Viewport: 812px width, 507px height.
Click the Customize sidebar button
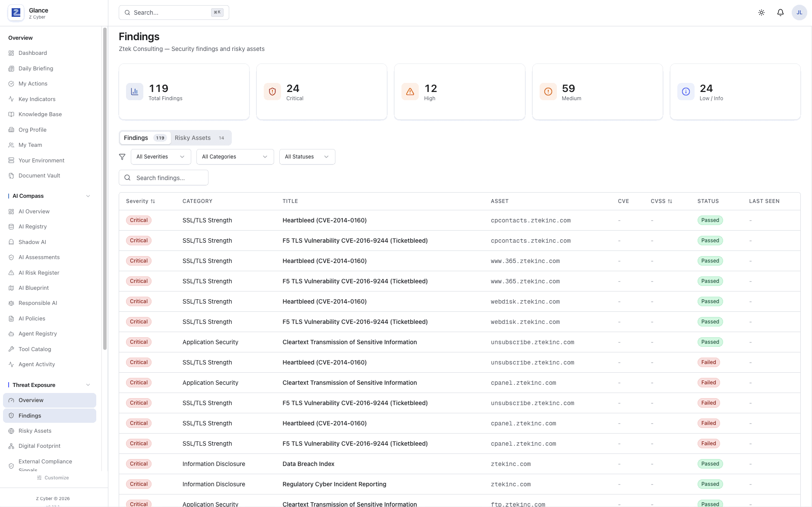pyautogui.click(x=53, y=478)
